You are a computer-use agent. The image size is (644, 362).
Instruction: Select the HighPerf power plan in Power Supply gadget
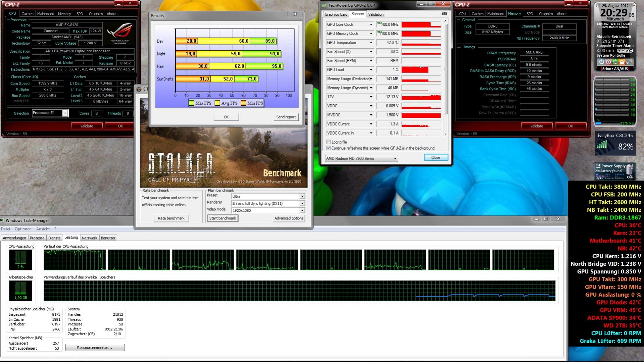tap(600, 178)
